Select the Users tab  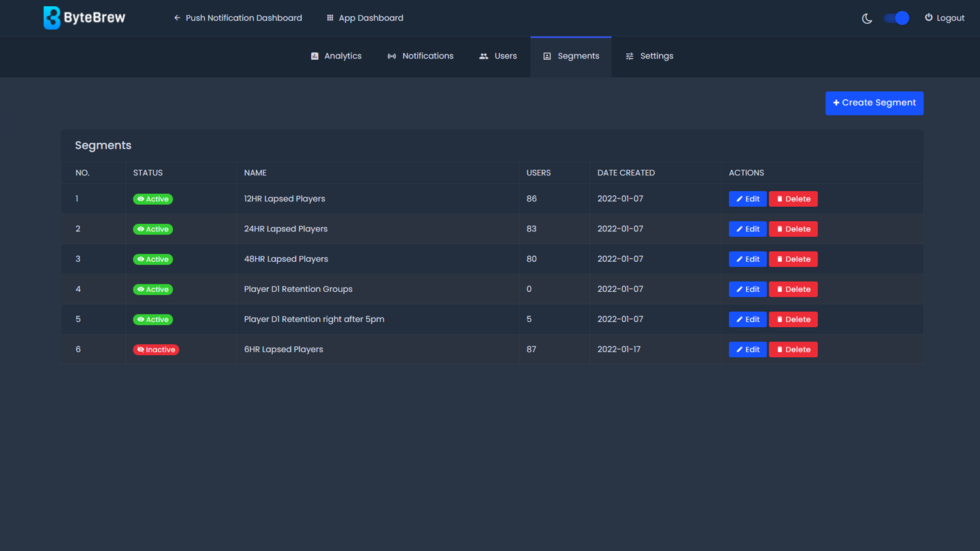pos(498,56)
